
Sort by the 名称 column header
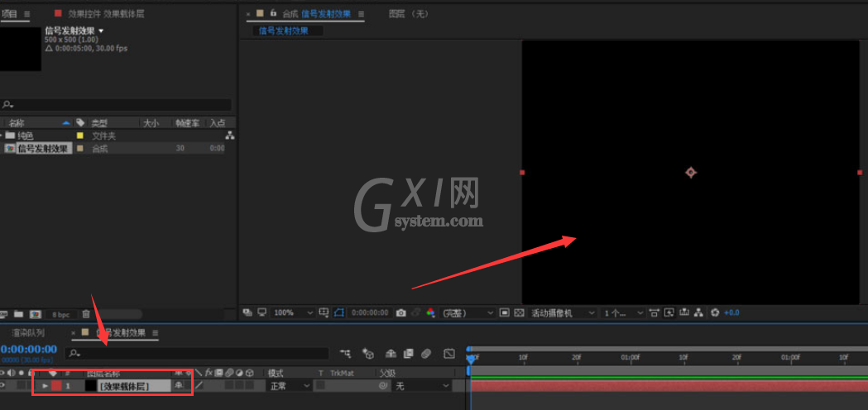[17, 123]
